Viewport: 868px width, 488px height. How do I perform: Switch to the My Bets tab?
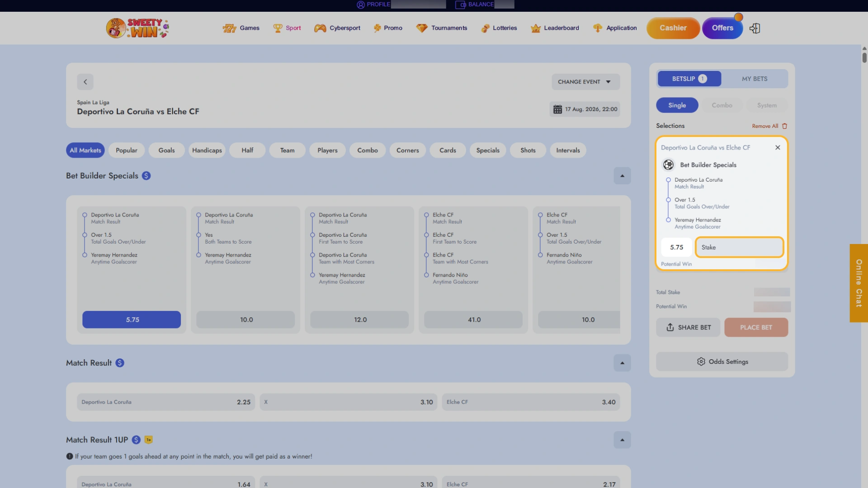755,79
